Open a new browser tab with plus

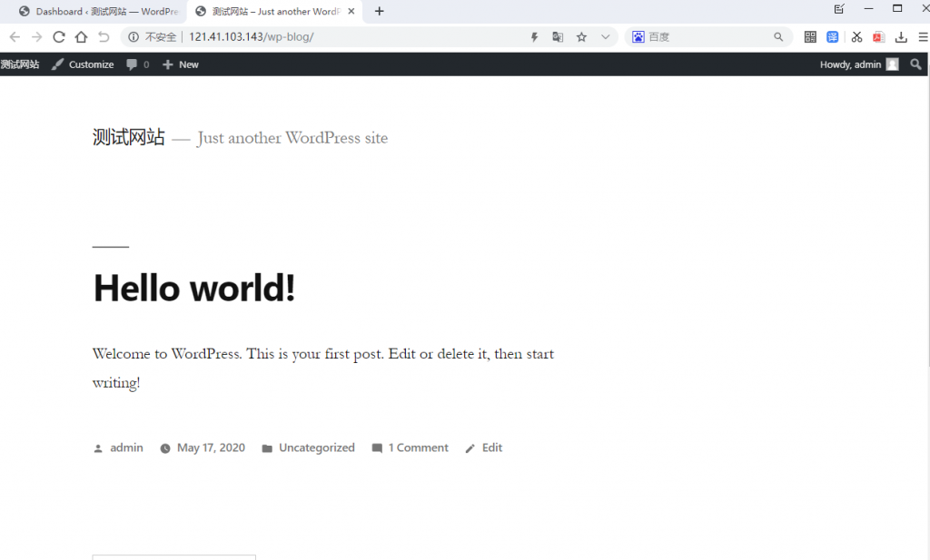pyautogui.click(x=380, y=11)
